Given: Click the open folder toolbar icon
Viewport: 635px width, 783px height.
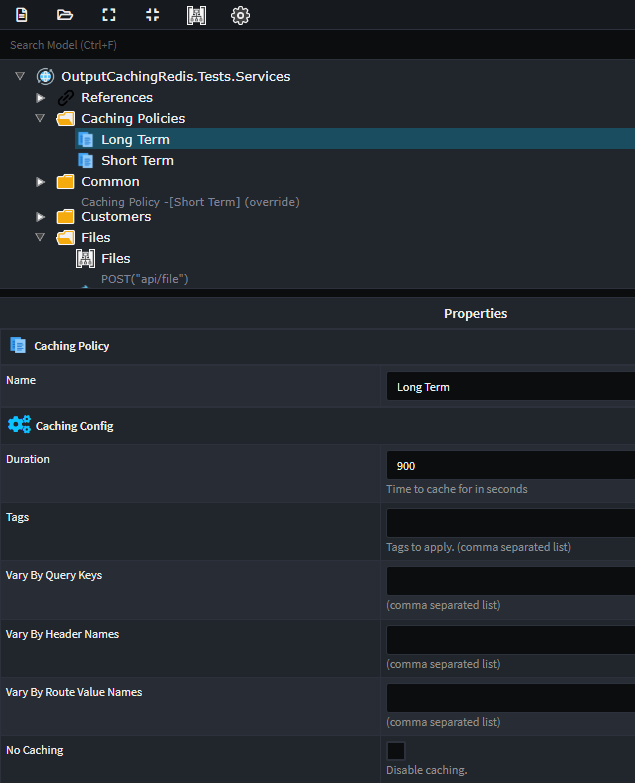Looking at the screenshot, I should click(65, 15).
